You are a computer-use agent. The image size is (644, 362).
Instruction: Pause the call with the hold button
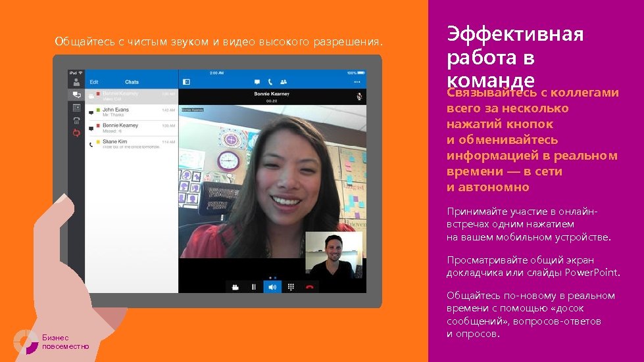[253, 287]
